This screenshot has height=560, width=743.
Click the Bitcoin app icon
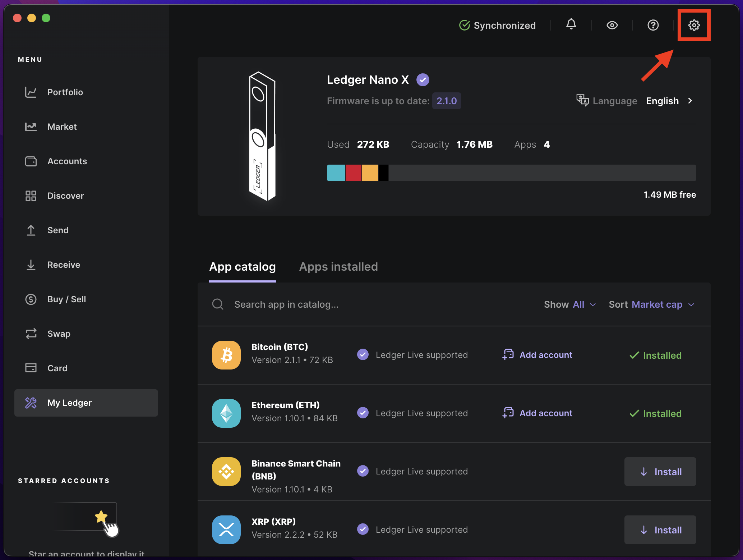pyautogui.click(x=226, y=355)
